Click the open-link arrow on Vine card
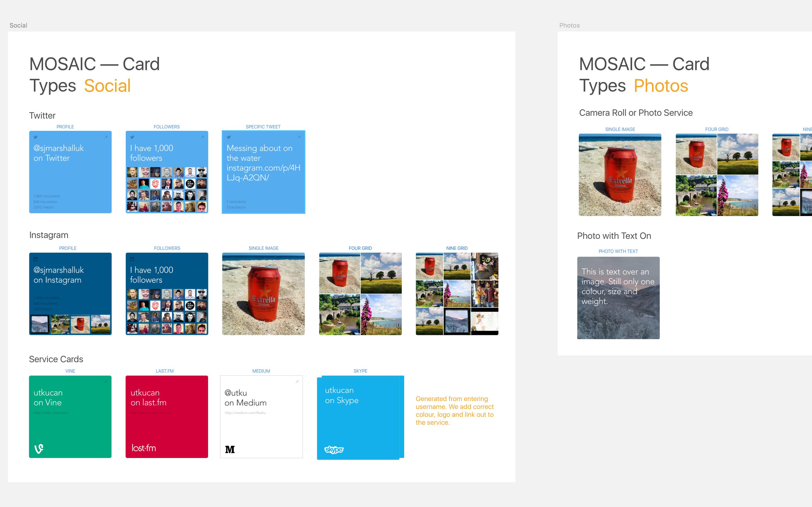Image resolution: width=812 pixels, height=507 pixels. point(106,382)
